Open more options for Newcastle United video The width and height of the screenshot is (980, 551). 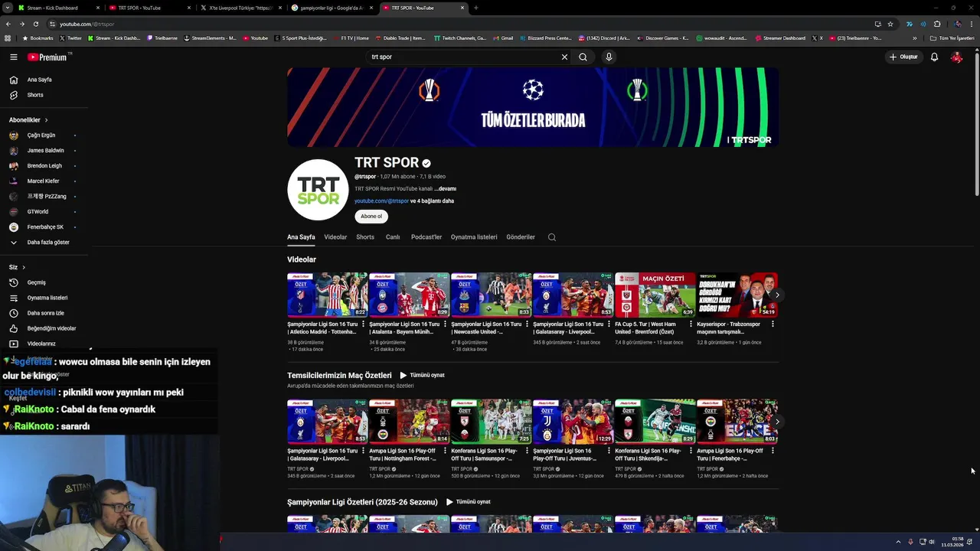coord(527,324)
